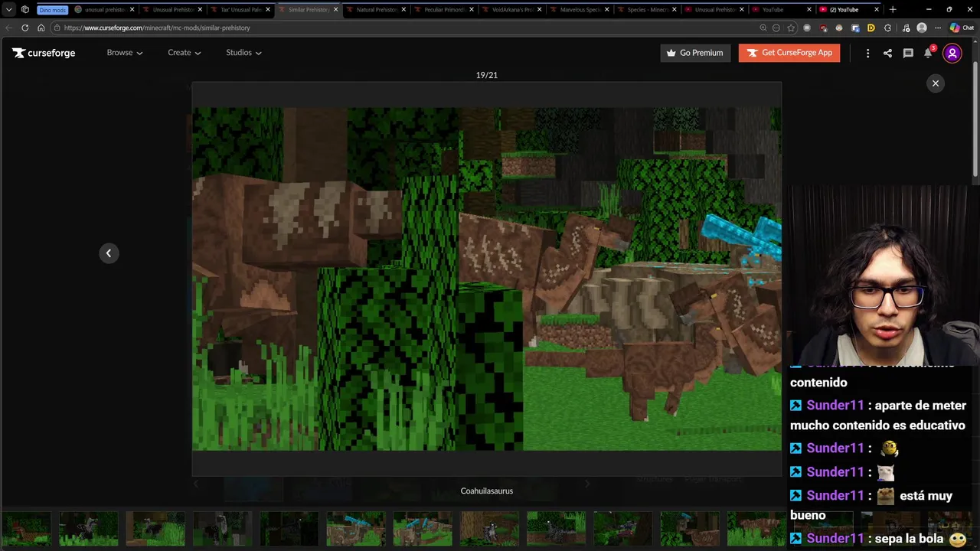Image resolution: width=980 pixels, height=551 pixels.
Task: Open a new browser tab
Action: click(x=893, y=10)
